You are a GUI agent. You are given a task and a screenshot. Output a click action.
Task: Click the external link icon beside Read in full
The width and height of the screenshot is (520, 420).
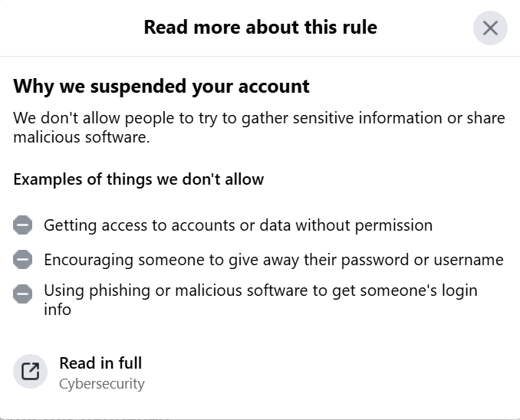coord(30,372)
